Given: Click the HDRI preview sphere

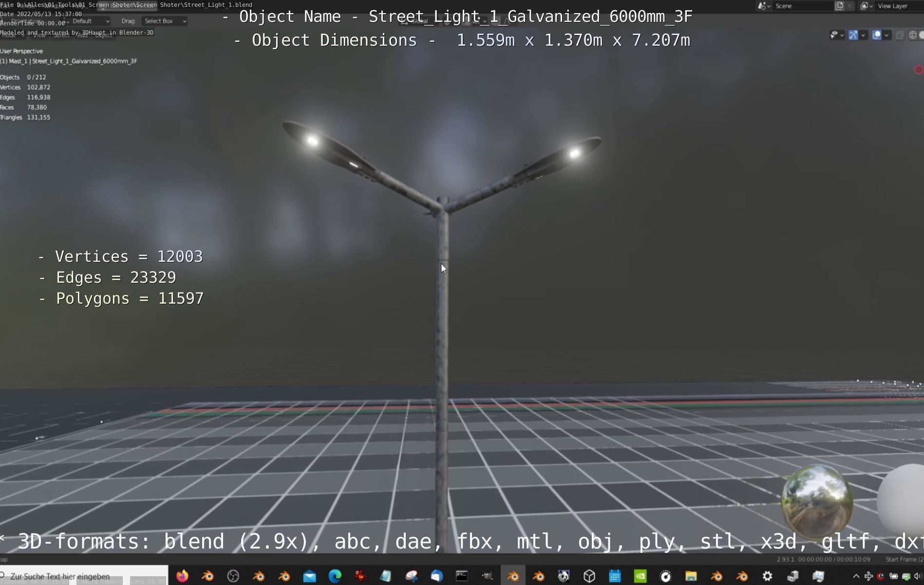Looking at the screenshot, I should pyautogui.click(x=817, y=501).
